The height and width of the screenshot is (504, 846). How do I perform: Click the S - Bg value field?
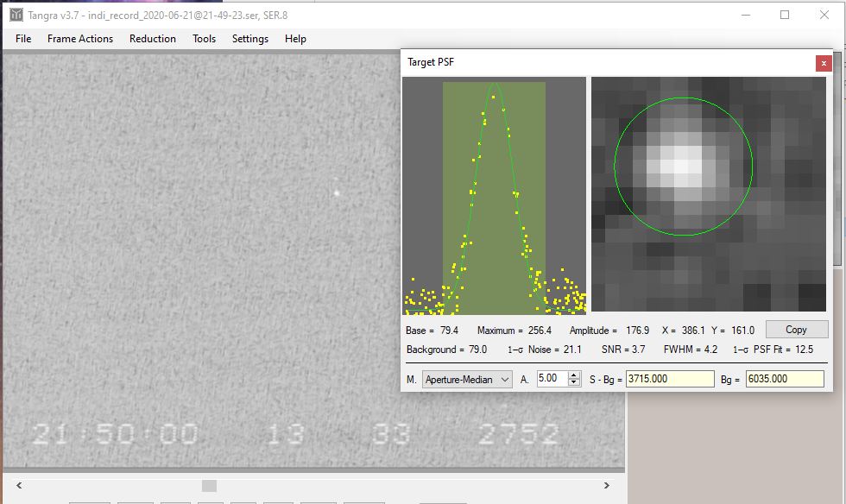coord(670,379)
